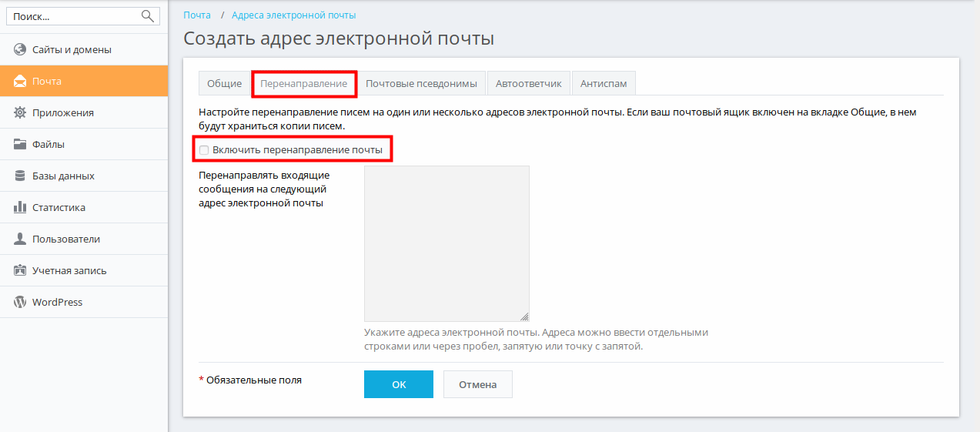
Task: Click the search magnifier icon
Action: pyautogui.click(x=148, y=15)
